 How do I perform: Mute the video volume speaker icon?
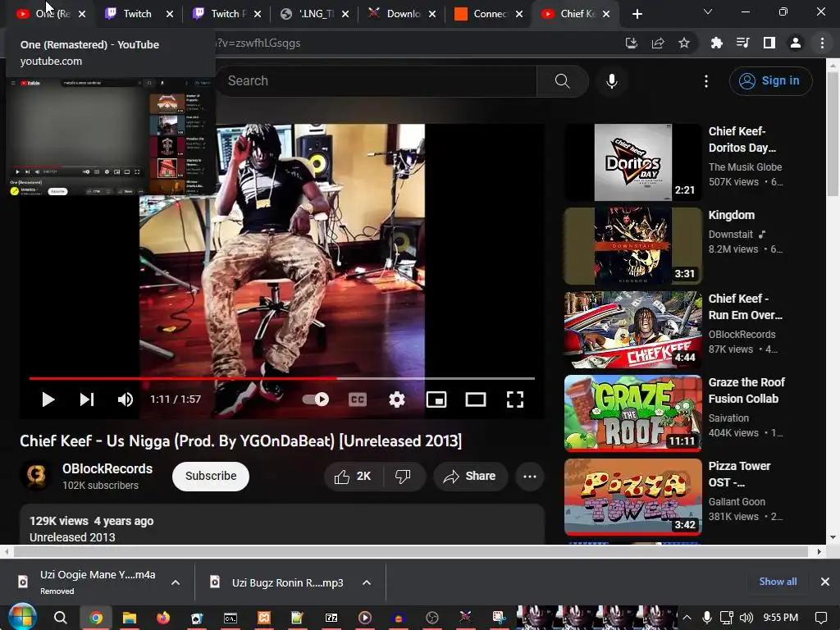click(126, 399)
